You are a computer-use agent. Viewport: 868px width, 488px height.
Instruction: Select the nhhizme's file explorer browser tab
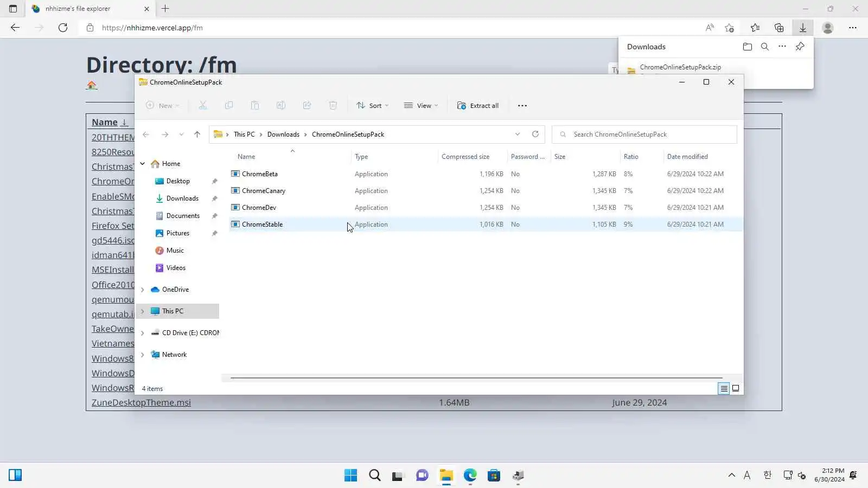(91, 9)
